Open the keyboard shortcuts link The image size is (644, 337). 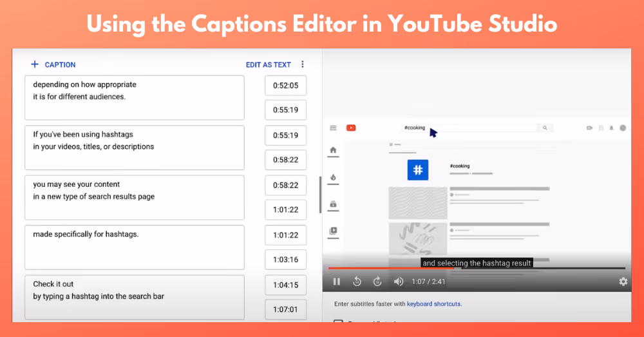click(x=433, y=303)
